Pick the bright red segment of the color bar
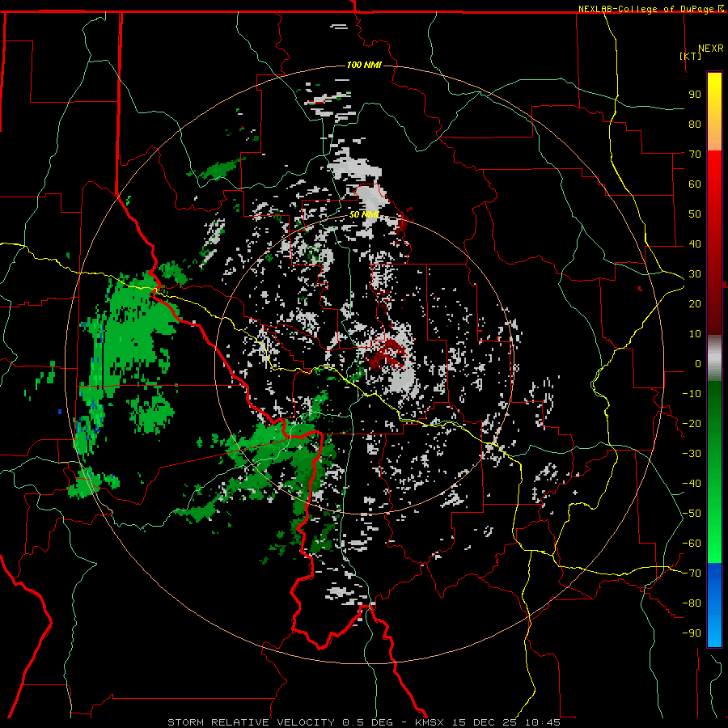The height and width of the screenshot is (728, 728). coord(714,170)
